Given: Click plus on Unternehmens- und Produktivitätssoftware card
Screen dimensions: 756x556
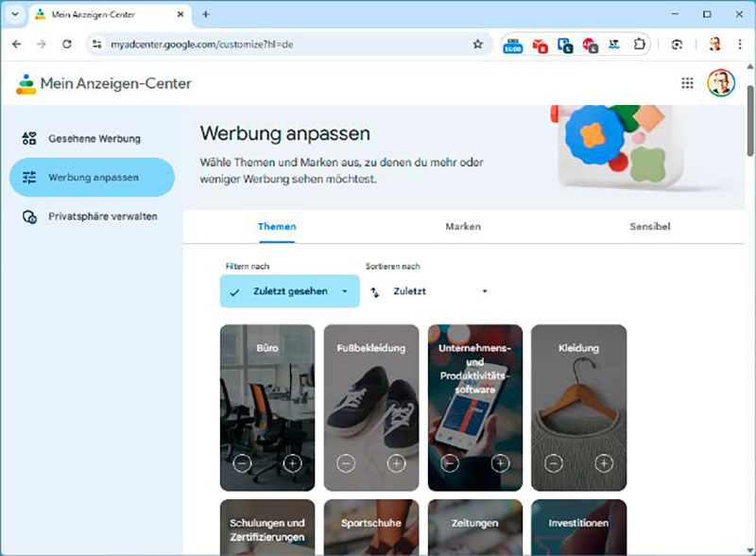Looking at the screenshot, I should [x=500, y=463].
